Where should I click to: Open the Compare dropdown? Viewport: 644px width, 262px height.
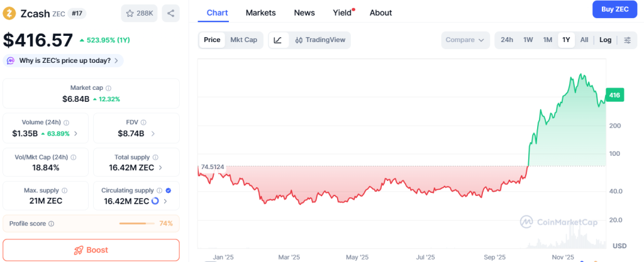click(465, 40)
